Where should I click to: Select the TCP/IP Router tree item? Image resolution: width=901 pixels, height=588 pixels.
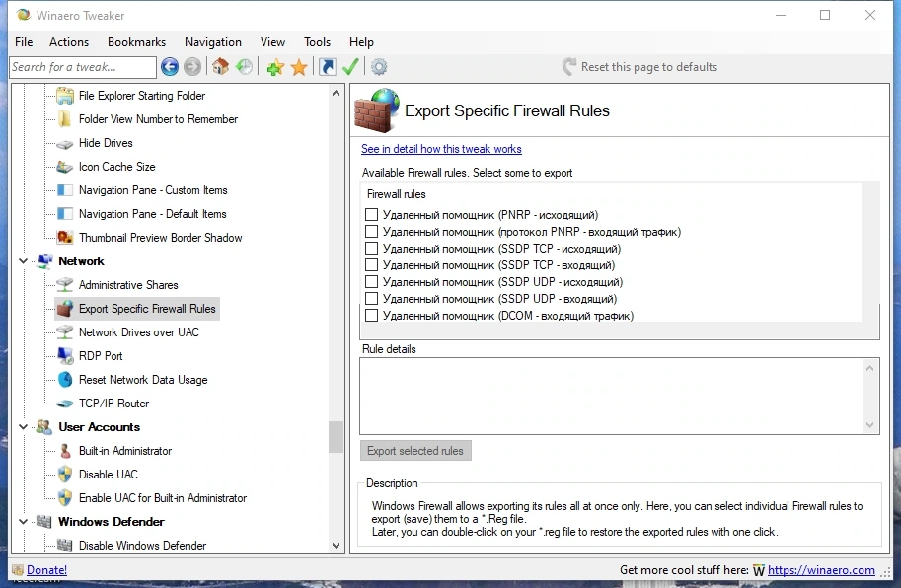click(113, 404)
